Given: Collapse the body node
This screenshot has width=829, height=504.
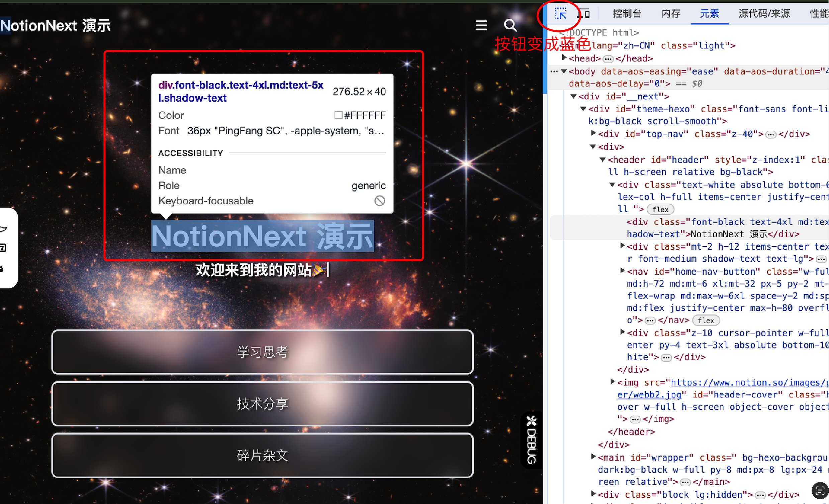Looking at the screenshot, I should [564, 71].
